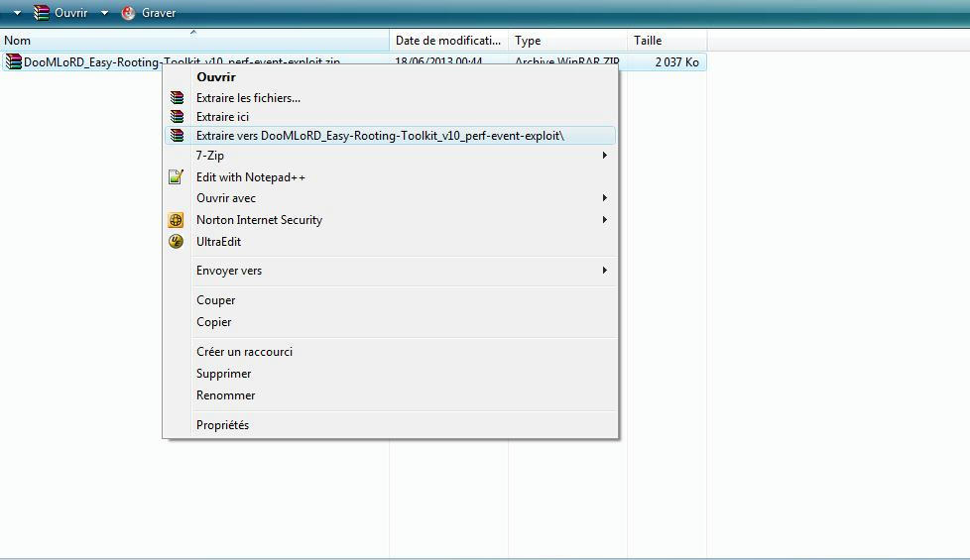Expand the Envoyer vers submenu

click(x=391, y=271)
